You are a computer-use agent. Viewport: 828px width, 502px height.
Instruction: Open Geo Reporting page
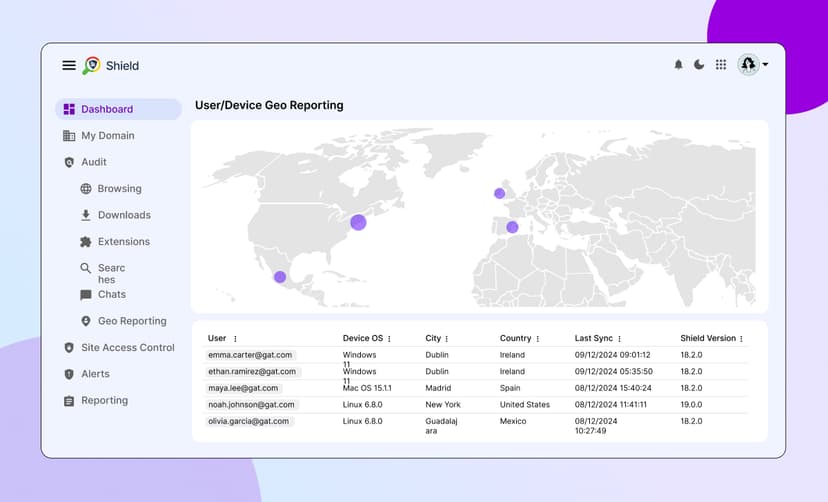tap(132, 321)
